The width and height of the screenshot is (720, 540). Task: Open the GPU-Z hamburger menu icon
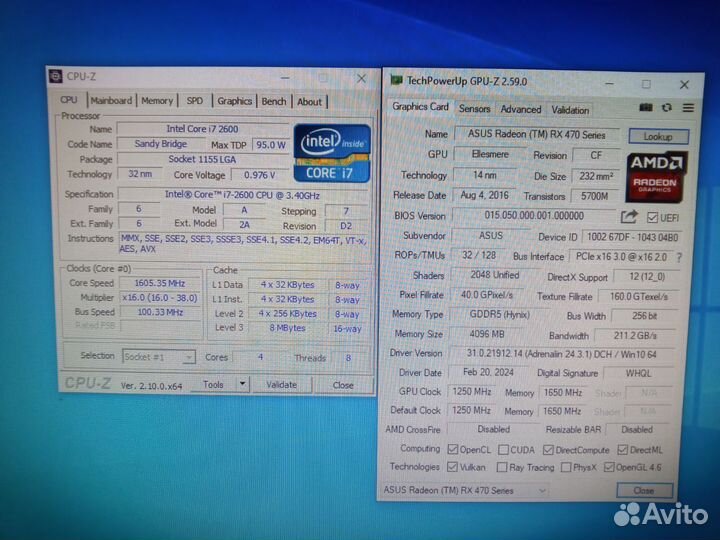(x=688, y=108)
